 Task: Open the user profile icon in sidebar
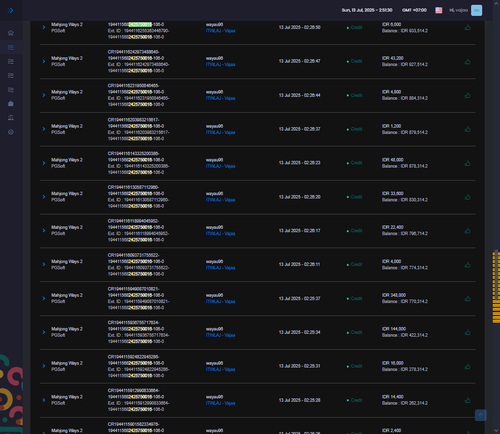click(x=11, y=118)
